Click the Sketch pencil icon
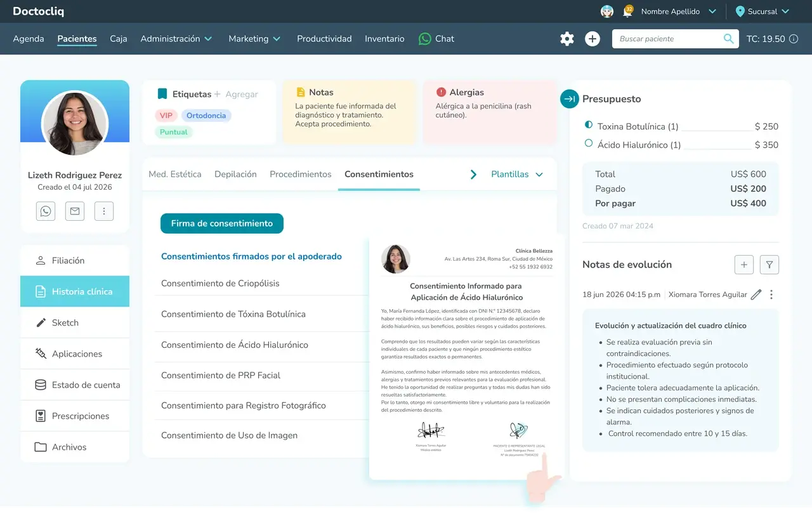The image size is (812, 514). coord(41,323)
